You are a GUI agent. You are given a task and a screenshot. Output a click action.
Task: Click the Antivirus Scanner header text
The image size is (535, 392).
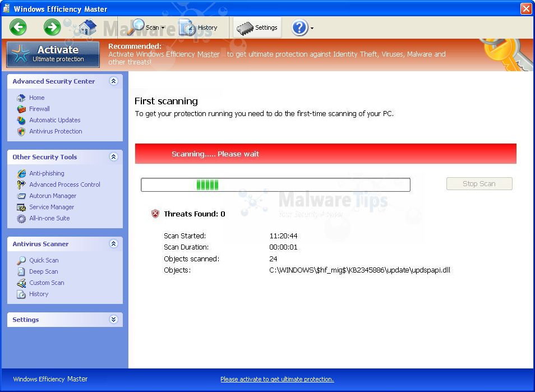tap(40, 244)
